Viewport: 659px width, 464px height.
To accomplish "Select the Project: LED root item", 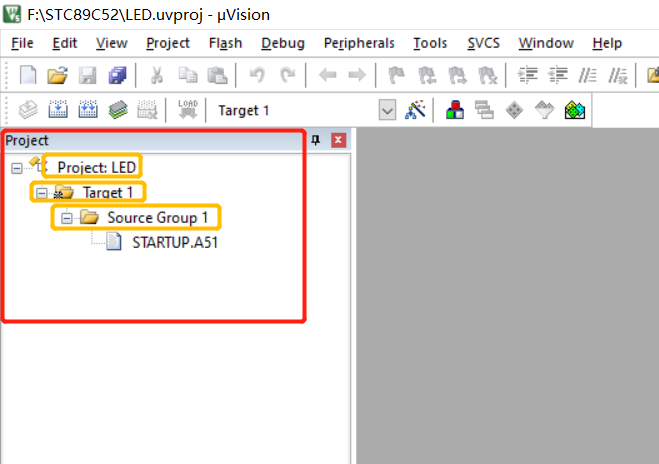I will coord(97,168).
